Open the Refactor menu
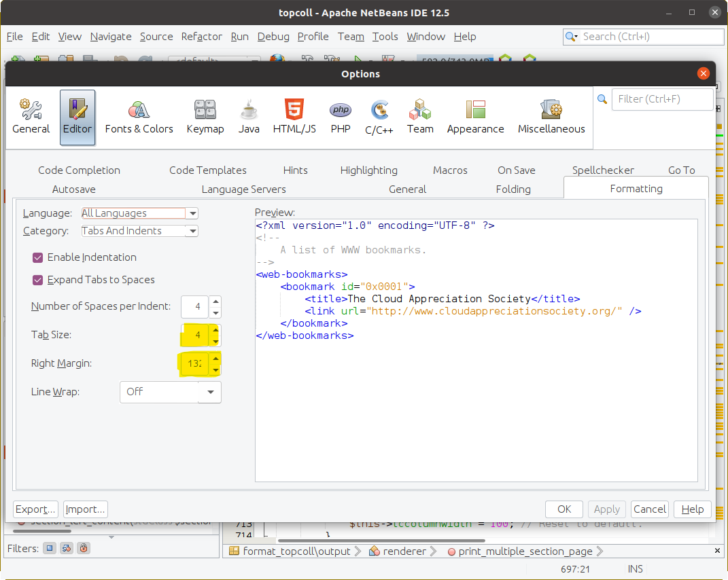This screenshot has height=580, width=728. 201,37
